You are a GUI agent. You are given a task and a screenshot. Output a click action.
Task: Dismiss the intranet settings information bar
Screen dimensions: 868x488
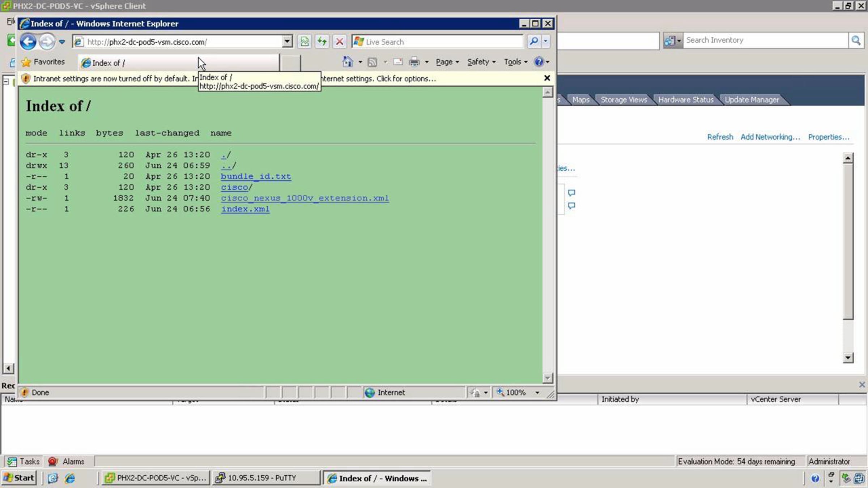(x=547, y=78)
